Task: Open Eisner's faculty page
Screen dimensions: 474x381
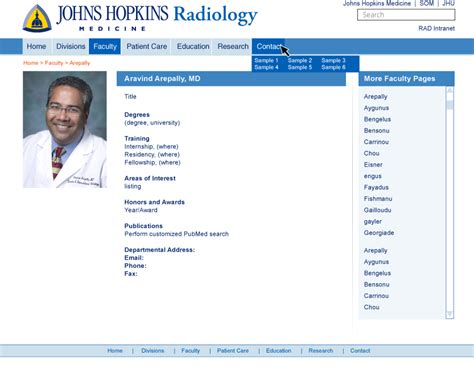Action: (373, 164)
